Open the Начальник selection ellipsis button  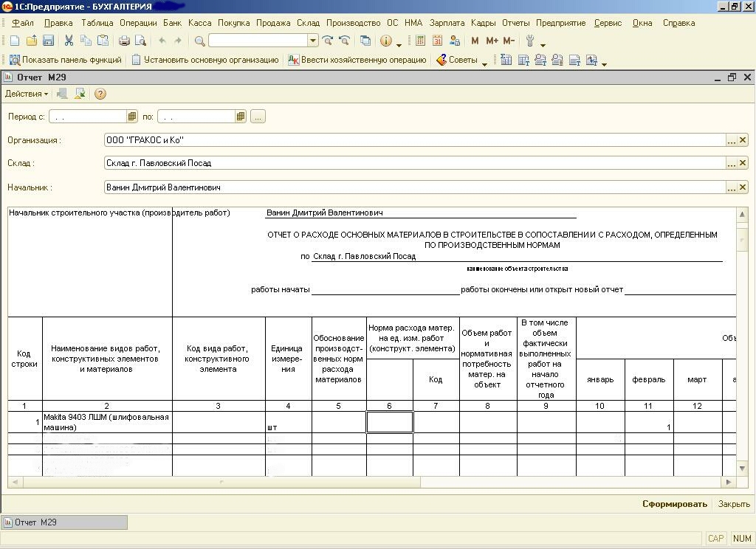pos(732,187)
